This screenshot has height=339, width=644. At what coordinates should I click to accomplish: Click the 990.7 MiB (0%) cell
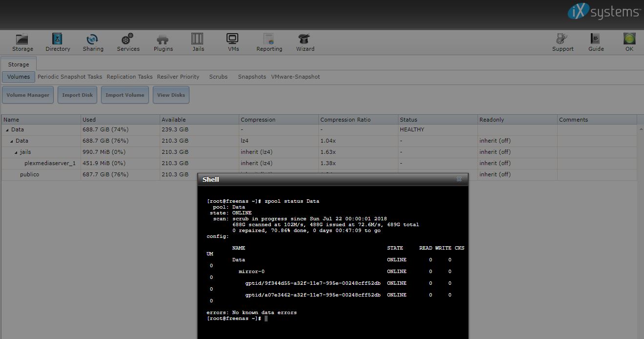click(x=120, y=152)
